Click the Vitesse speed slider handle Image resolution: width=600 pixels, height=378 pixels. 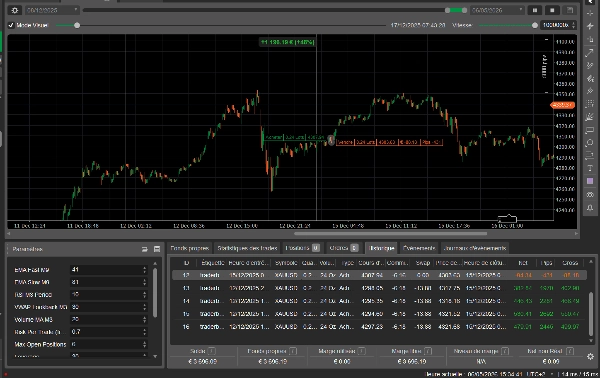pyautogui.click(x=535, y=25)
